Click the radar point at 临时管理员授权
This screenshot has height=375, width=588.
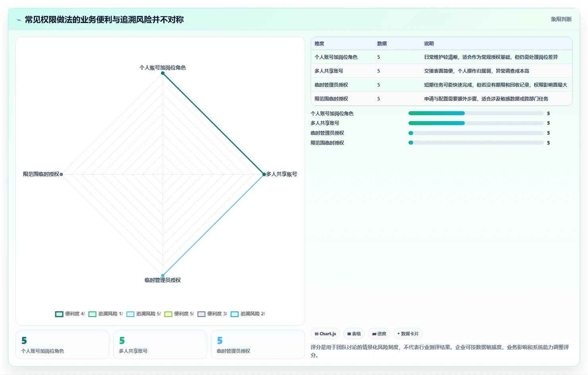click(x=162, y=276)
